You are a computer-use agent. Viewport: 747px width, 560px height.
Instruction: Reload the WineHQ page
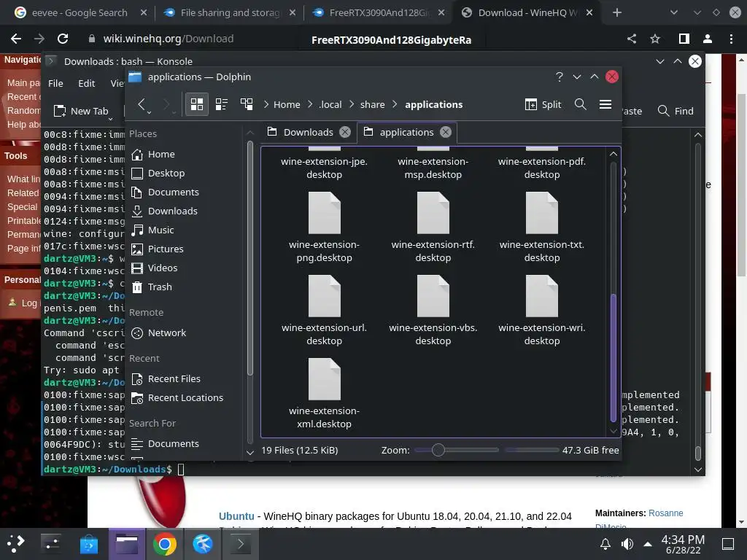(63, 39)
